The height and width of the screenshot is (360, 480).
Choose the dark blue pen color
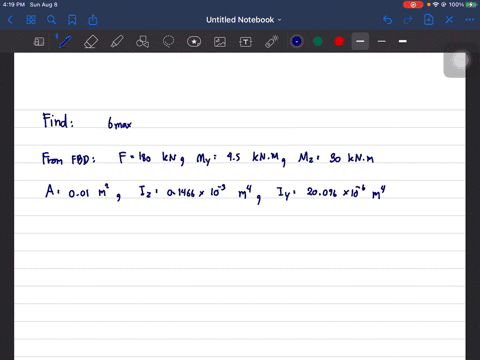(x=297, y=41)
